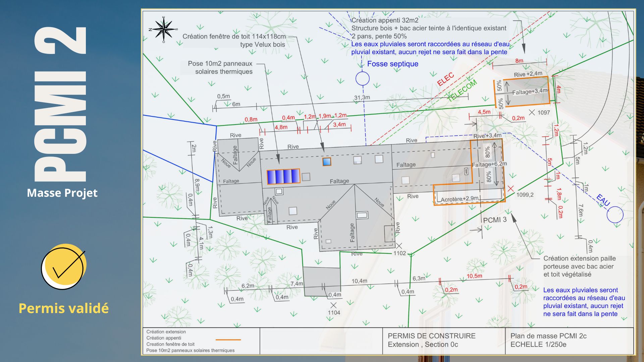Click the EAU blue circle symbol
Viewport: 644px width, 362px height.
coord(615,215)
